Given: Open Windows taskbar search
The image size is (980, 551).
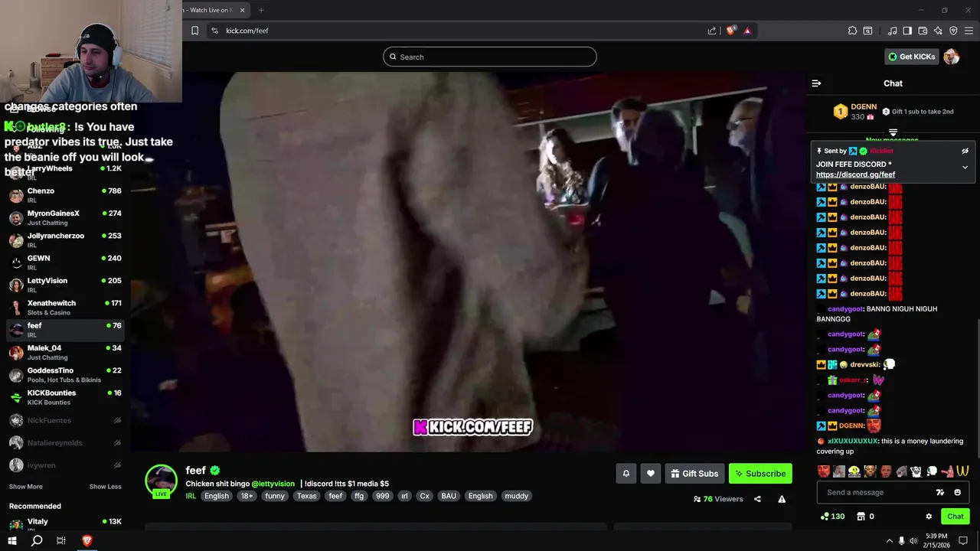Looking at the screenshot, I should coord(37,541).
